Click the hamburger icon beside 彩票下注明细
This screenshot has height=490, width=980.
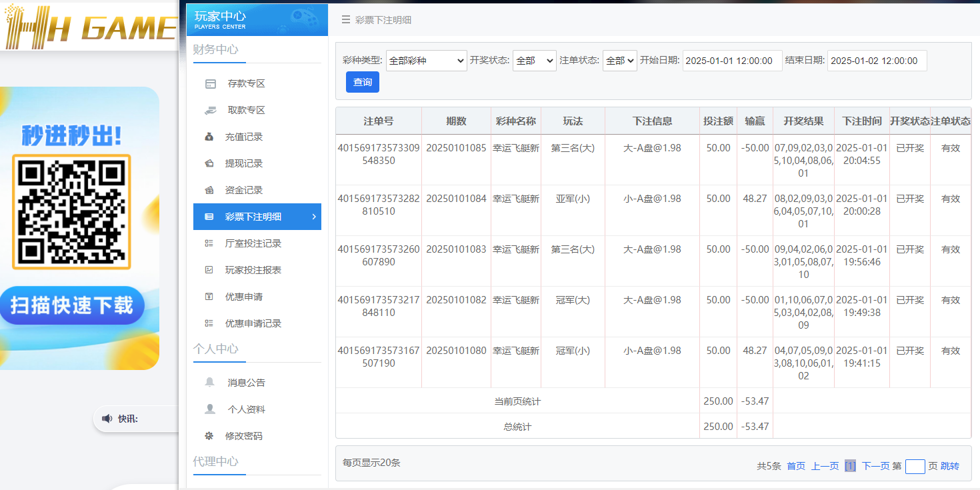(x=345, y=20)
